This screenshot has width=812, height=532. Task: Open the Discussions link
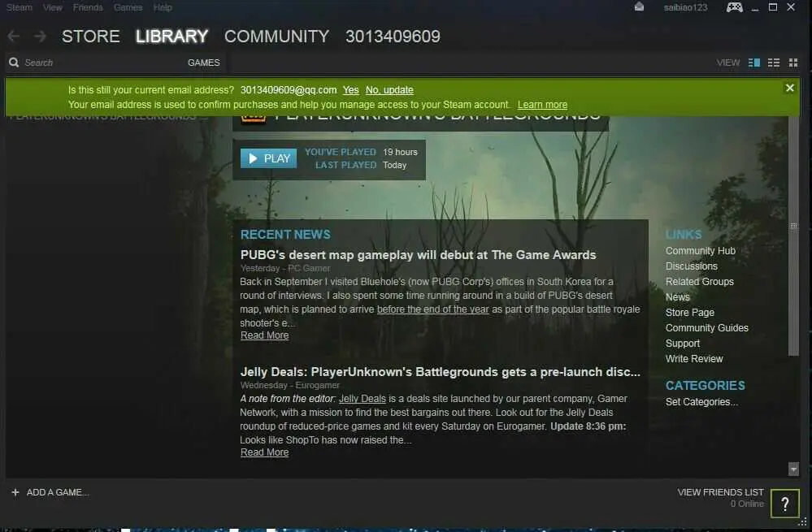click(x=692, y=266)
